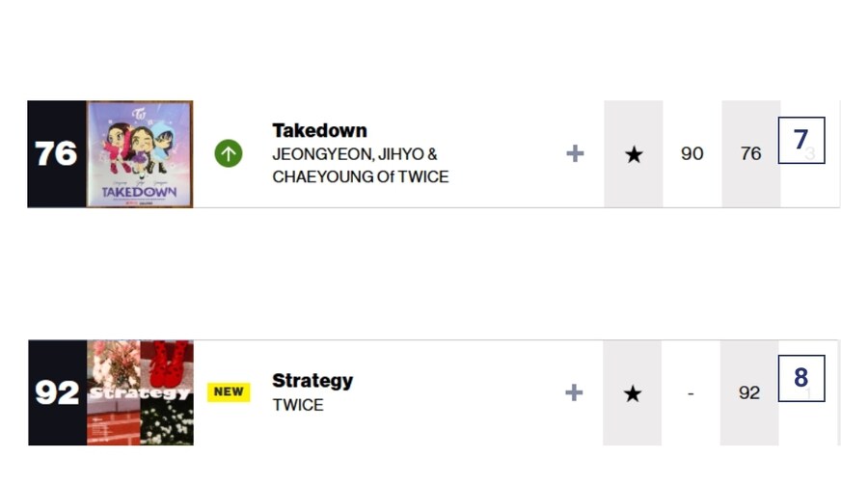Click the boxed number 7
The width and height of the screenshot is (868, 485).
pos(801,140)
